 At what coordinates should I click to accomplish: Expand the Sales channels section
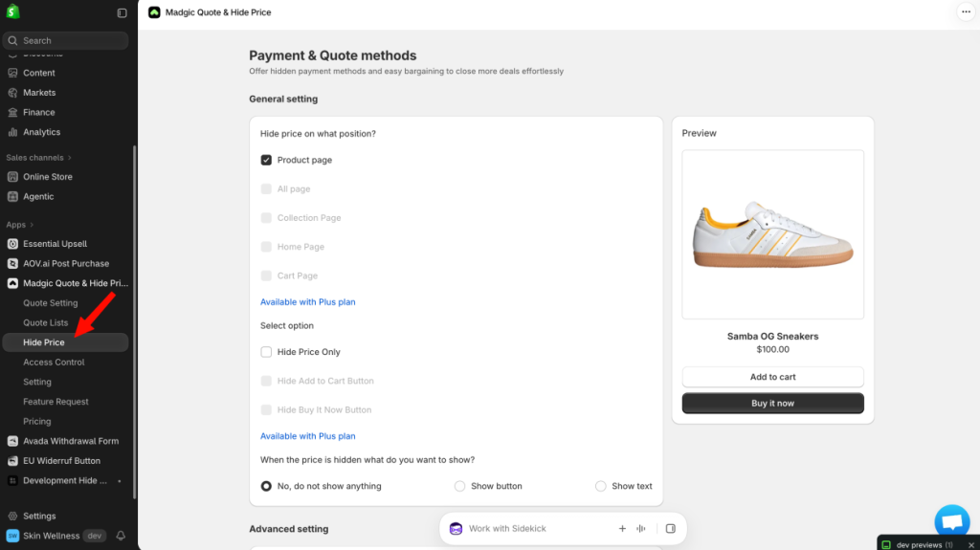[x=38, y=158]
